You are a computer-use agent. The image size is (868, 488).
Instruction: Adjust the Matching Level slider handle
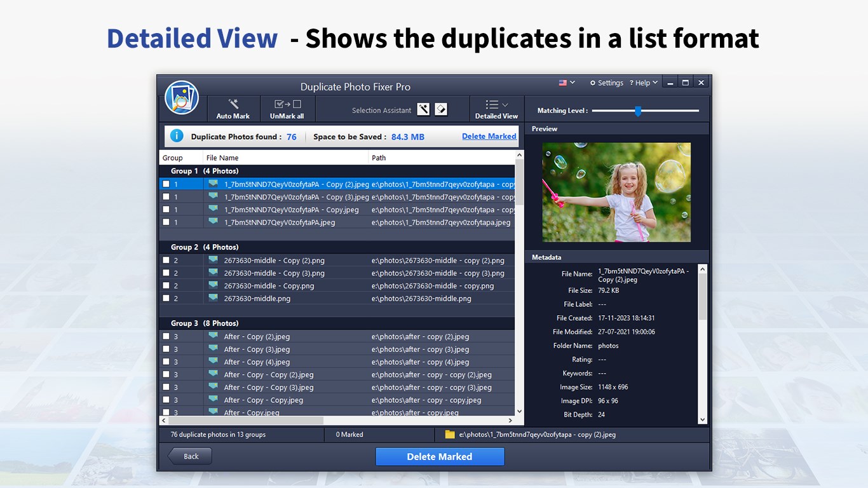coord(638,111)
